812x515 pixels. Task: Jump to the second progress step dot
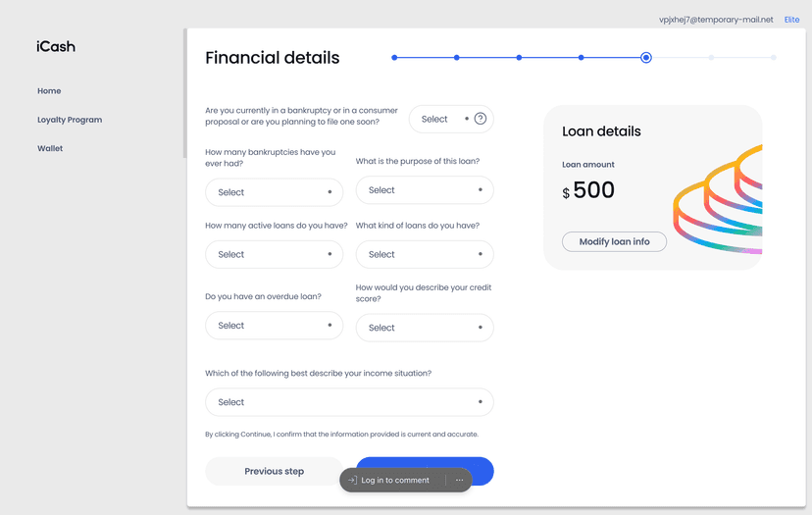click(456, 58)
